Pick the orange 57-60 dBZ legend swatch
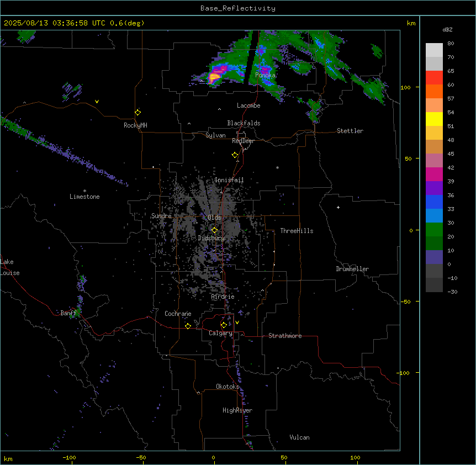This screenshot has width=476, height=465. [434, 91]
